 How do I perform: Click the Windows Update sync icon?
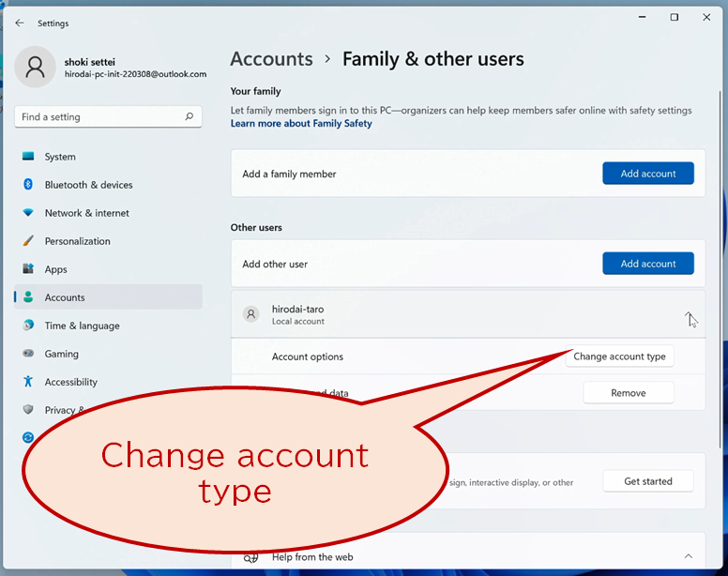pos(28,437)
